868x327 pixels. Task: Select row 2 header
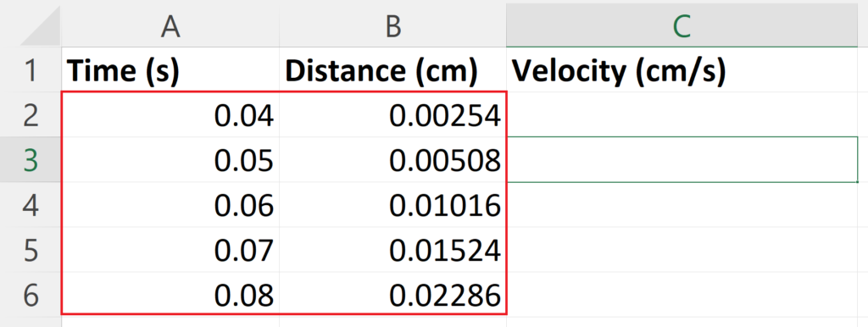point(31,115)
